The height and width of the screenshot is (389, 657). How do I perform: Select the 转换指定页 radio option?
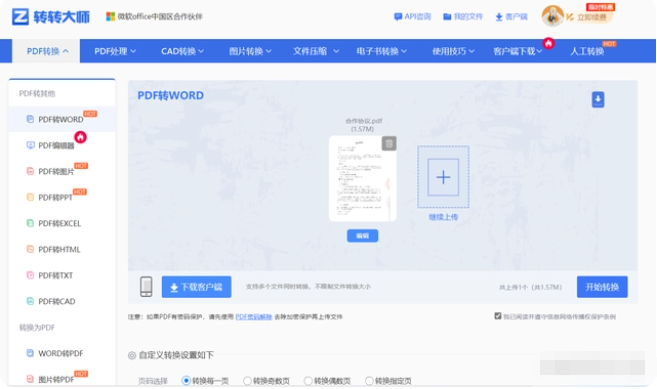point(369,381)
